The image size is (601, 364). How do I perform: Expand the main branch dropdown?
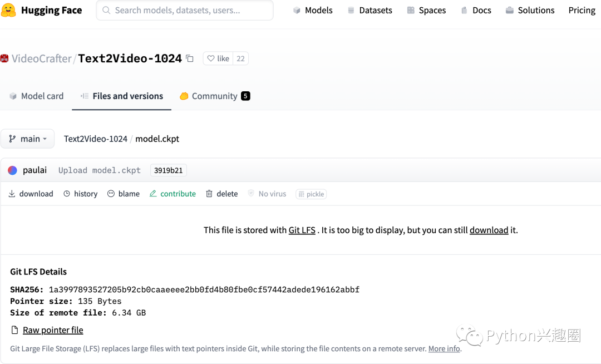coord(28,139)
